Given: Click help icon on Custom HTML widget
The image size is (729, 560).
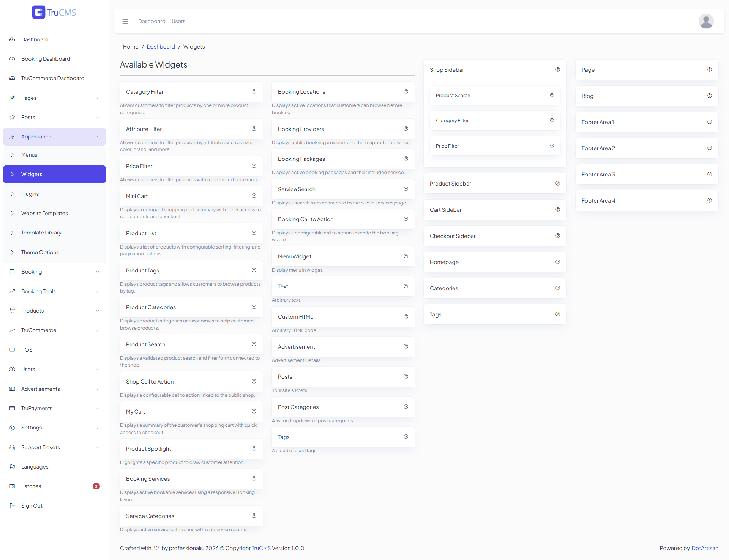Looking at the screenshot, I should 406,316.
